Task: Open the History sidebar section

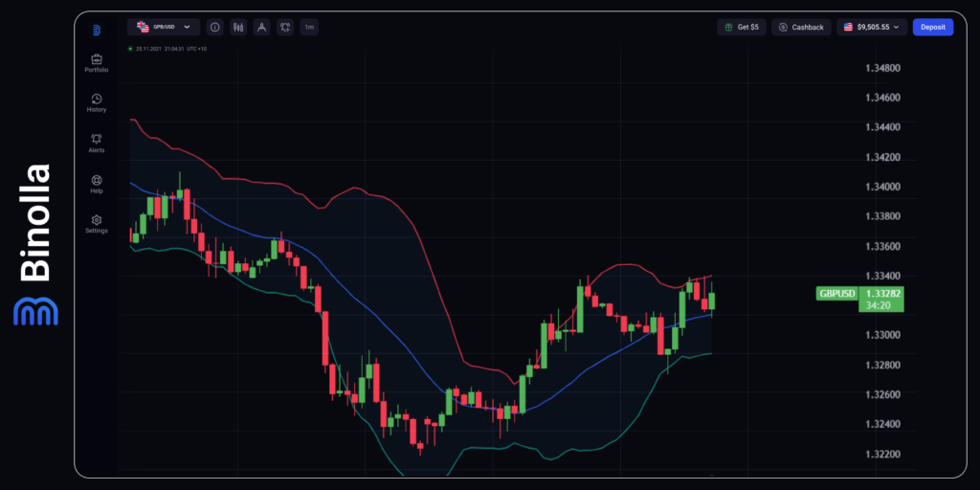Action: 97,103
